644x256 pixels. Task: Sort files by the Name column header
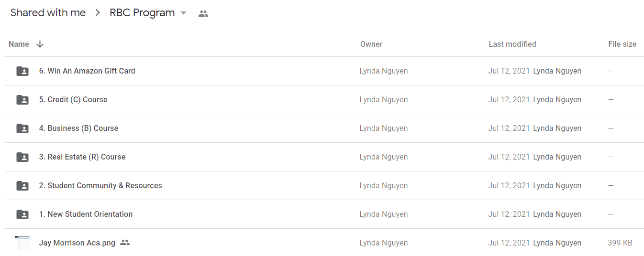pyautogui.click(x=19, y=44)
